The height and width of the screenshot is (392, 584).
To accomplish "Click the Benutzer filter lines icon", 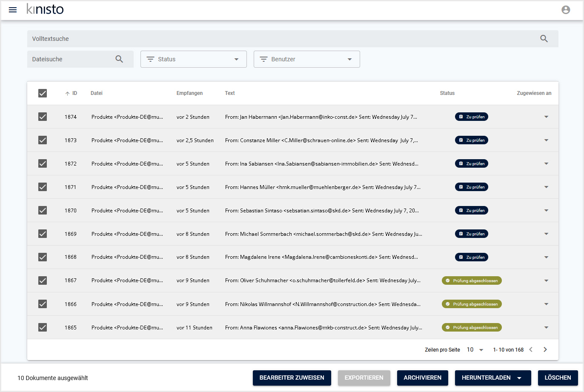I will [x=264, y=59].
